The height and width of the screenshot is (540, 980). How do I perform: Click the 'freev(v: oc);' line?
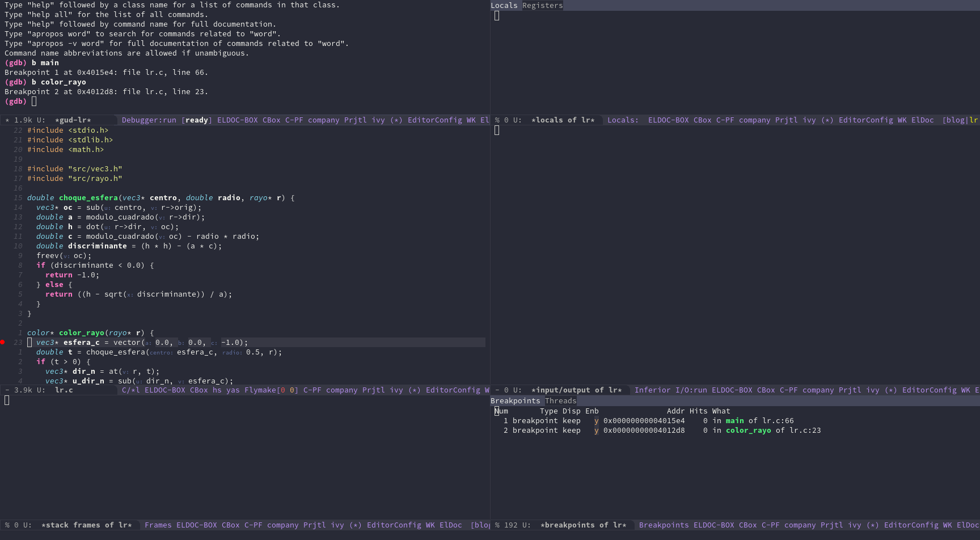(x=64, y=256)
